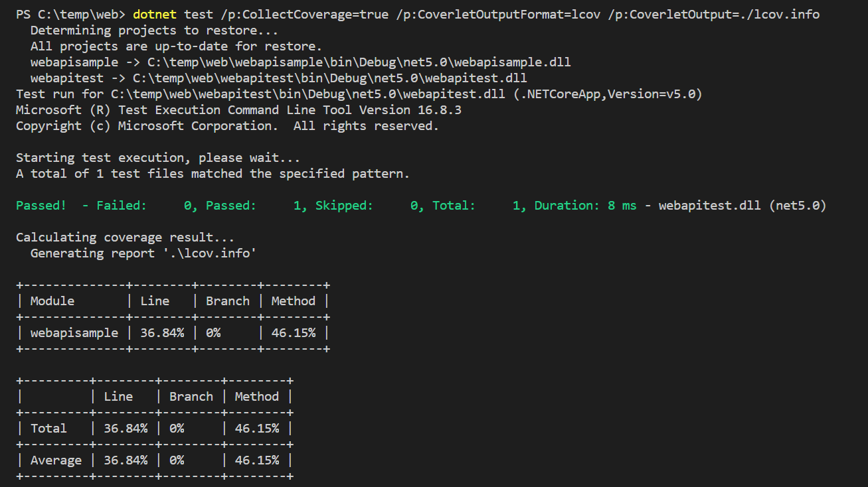The height and width of the screenshot is (487, 868).
Task: Click the webapisample row's 0% branch value
Action: 213,333
